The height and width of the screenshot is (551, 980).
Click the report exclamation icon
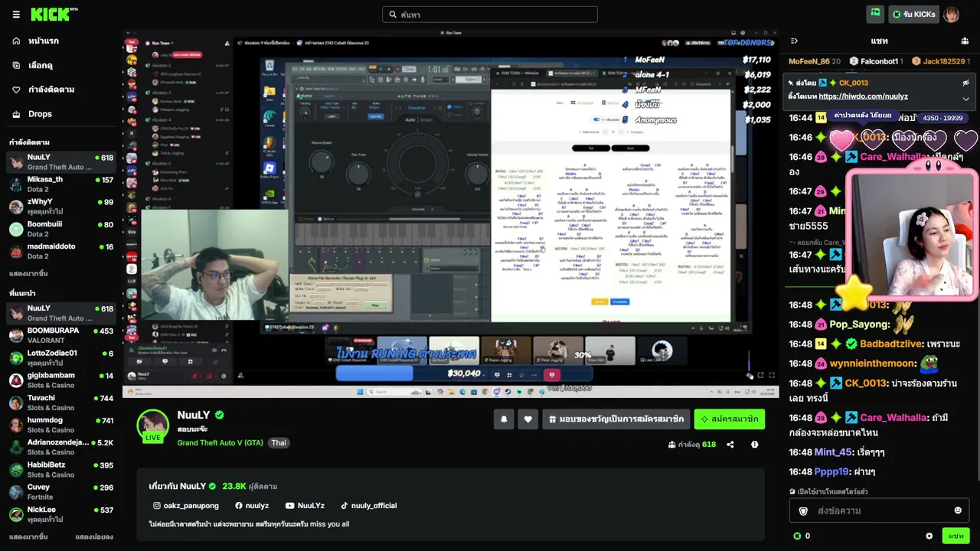click(755, 445)
